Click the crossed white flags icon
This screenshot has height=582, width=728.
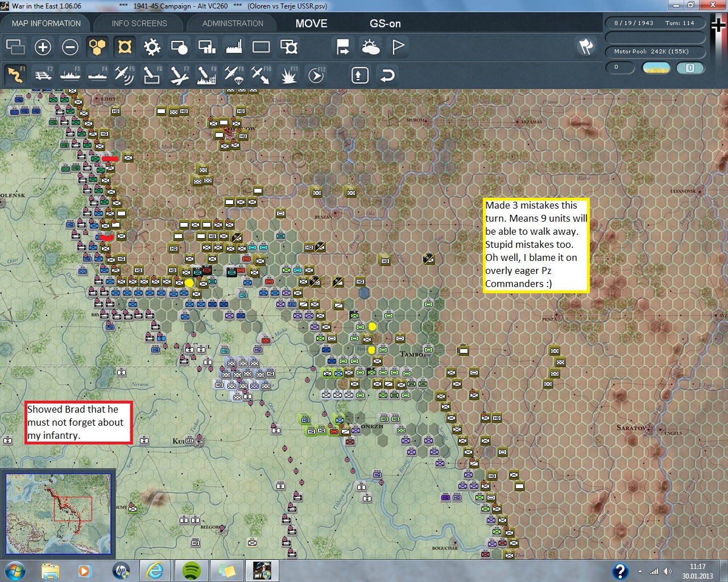[586, 47]
